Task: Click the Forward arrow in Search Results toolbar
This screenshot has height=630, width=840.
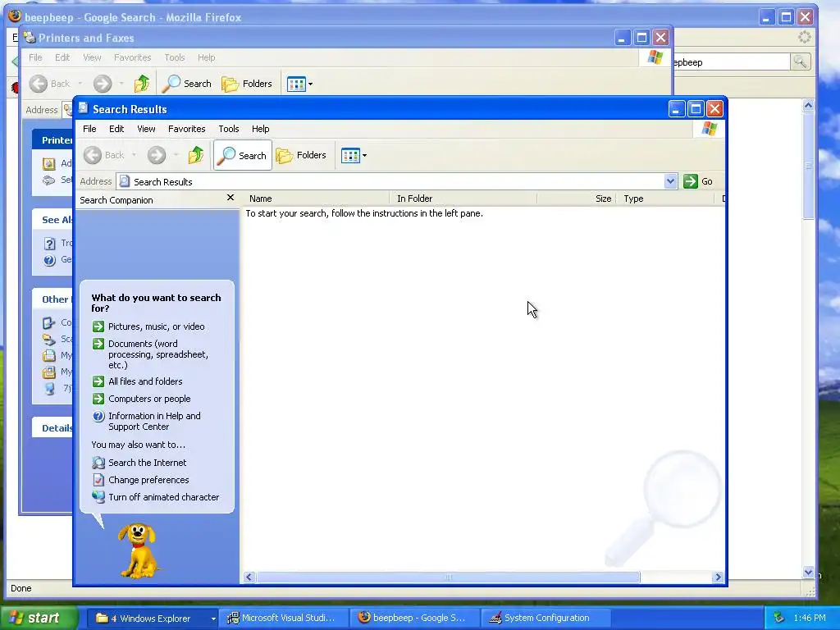Action: pyautogui.click(x=157, y=155)
